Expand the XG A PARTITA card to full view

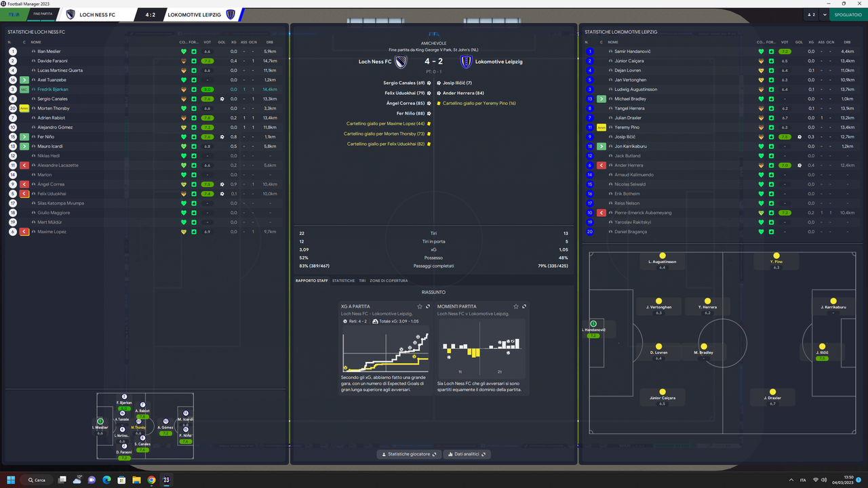point(428,307)
